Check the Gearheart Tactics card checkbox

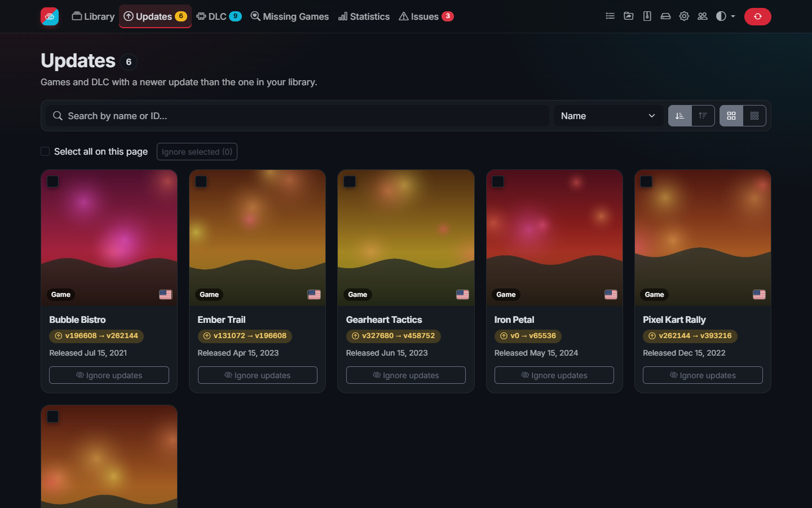350,182
